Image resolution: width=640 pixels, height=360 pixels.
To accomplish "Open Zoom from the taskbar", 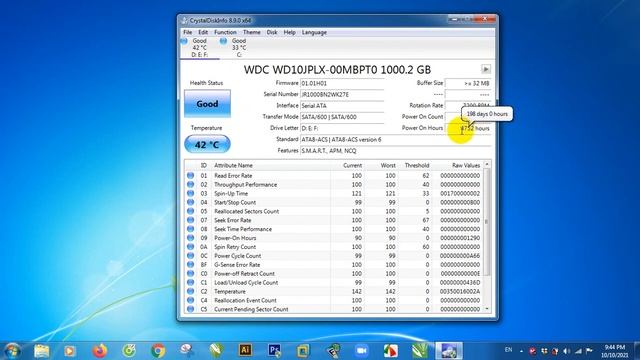I will point(362,350).
